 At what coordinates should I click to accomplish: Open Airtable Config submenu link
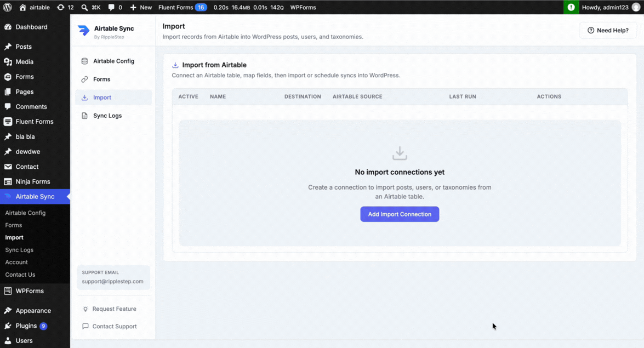coord(25,213)
